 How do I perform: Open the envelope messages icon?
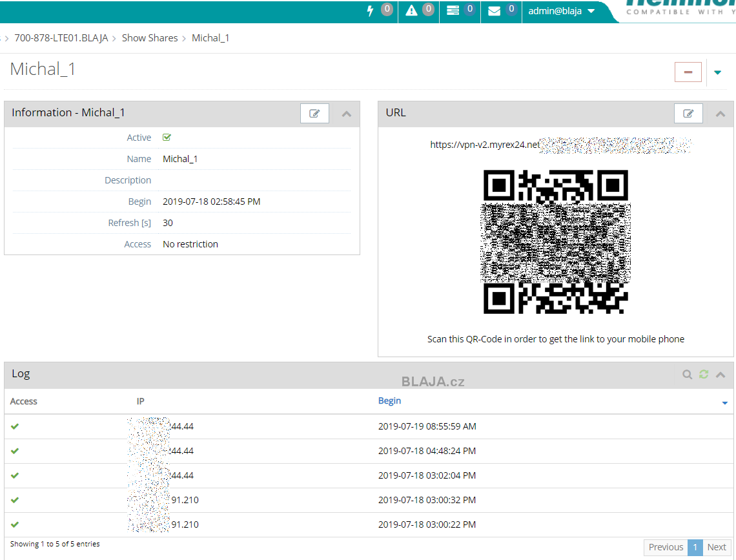[495, 11]
